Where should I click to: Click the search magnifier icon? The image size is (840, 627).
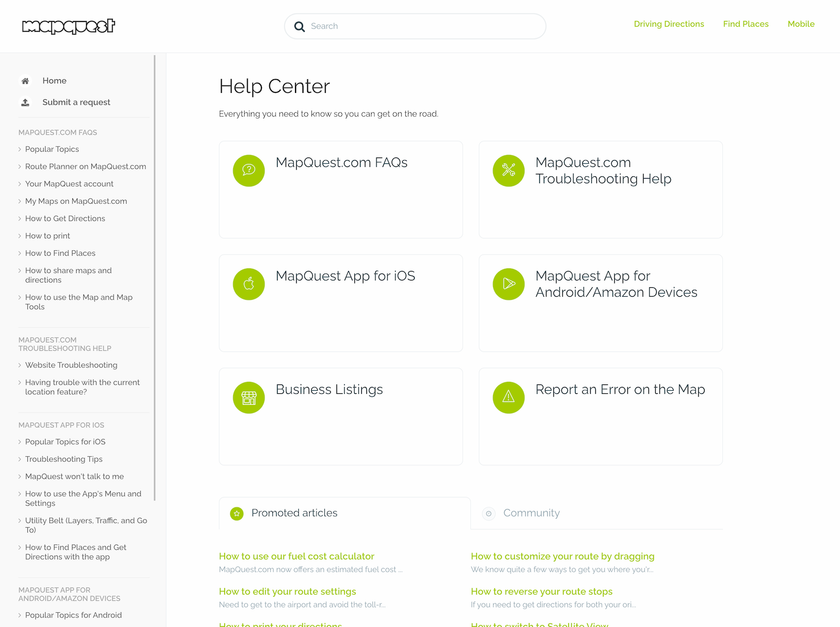pyautogui.click(x=299, y=27)
